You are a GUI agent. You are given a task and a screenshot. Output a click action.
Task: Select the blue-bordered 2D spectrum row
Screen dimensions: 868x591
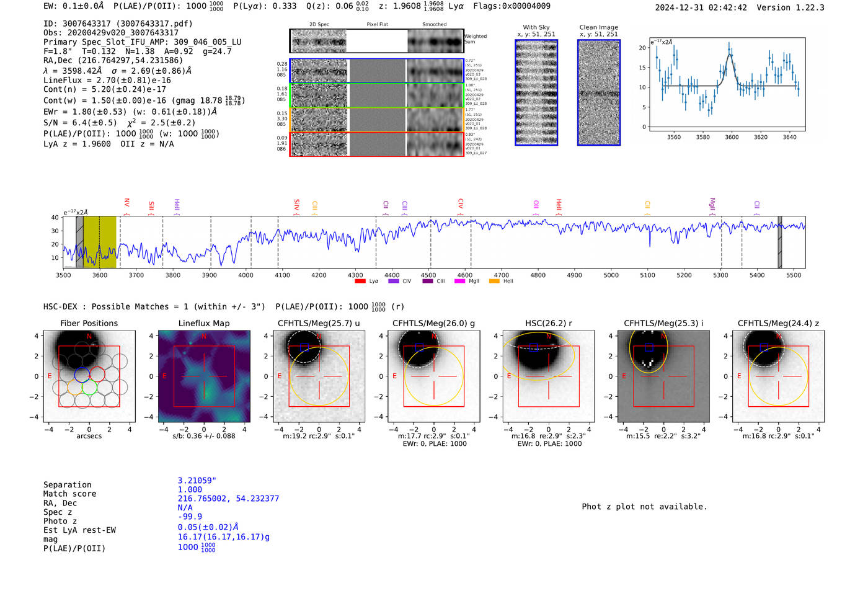[377, 71]
